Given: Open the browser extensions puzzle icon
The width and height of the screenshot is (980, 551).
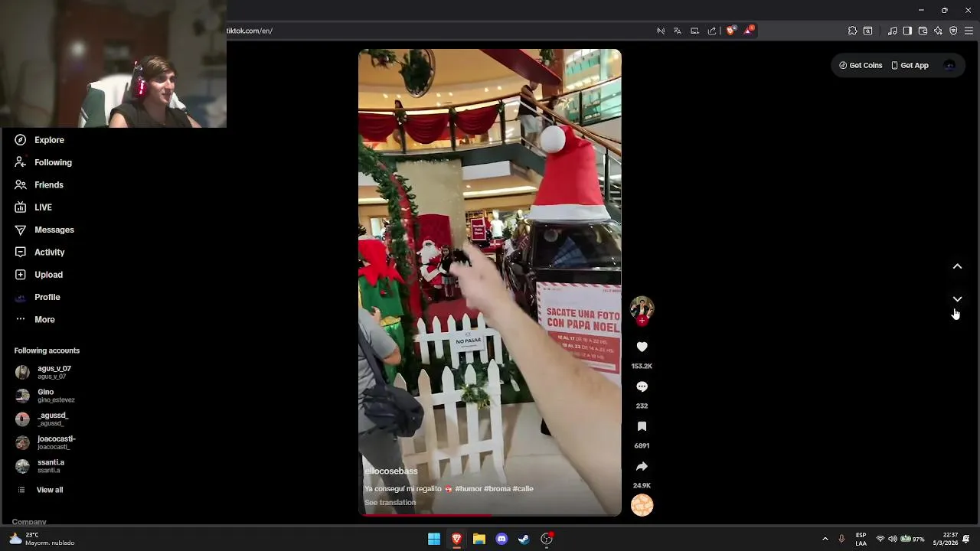Looking at the screenshot, I should [852, 31].
